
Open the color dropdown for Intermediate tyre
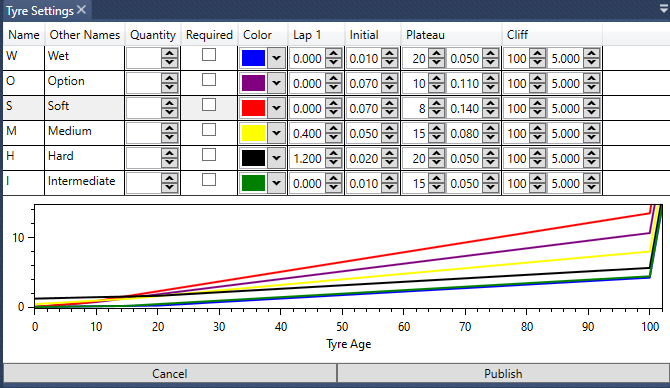tap(276, 183)
